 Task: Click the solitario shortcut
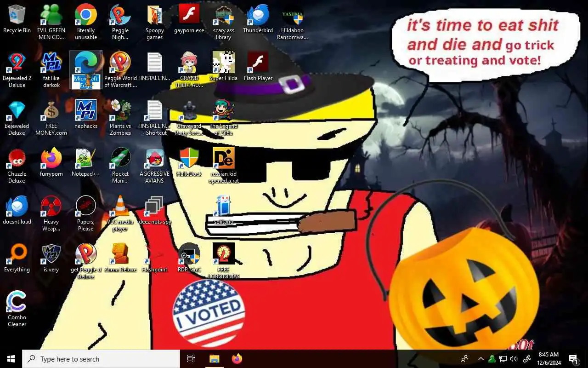(224, 211)
